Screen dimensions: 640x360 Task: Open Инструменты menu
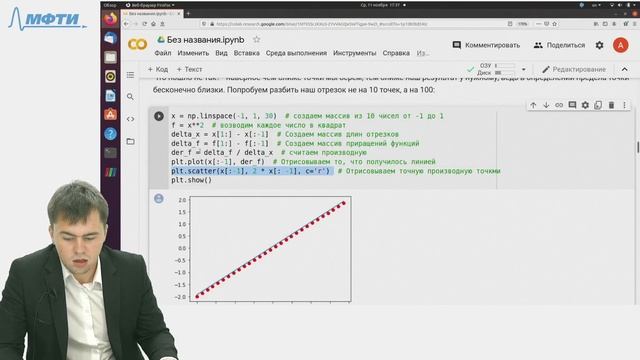(x=355, y=53)
